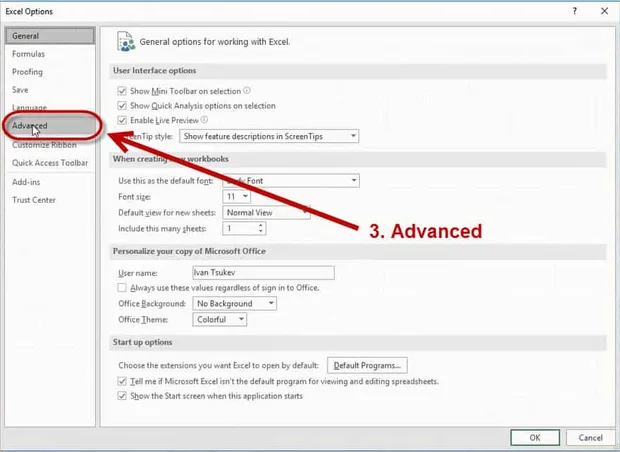
Task: Click the User Interface options heading
Action: [x=155, y=71]
